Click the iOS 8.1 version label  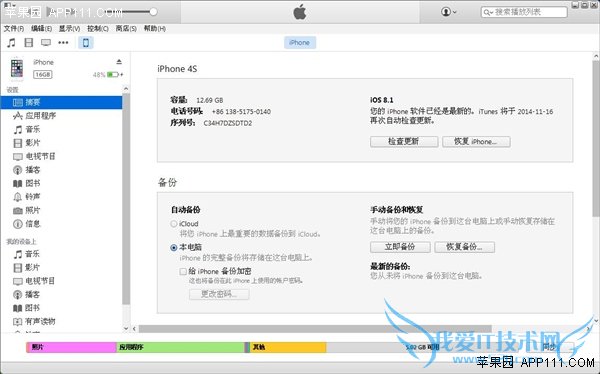pos(382,100)
